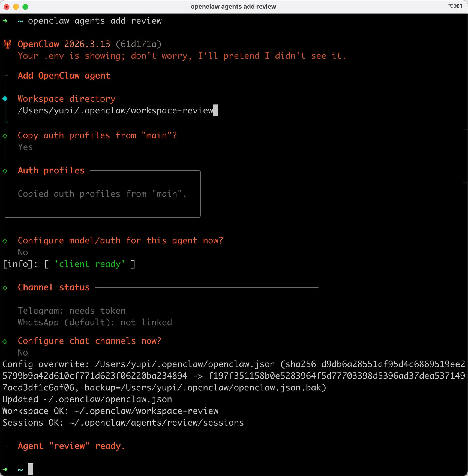Viewport: 468px width, 476px height.
Task: Click the diamond beside Configure chat channels
Action: [x=5, y=341]
